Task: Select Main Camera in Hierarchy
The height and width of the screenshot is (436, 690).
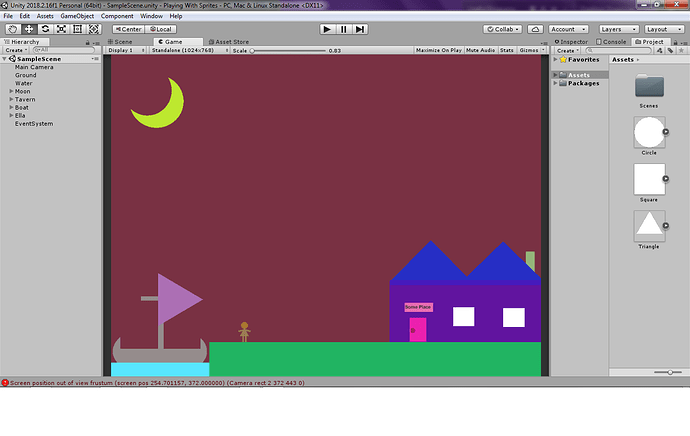Action: coord(34,67)
